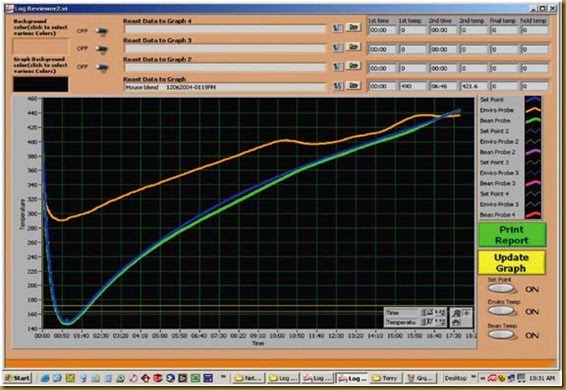The image size is (566, 390).
Task: Click the Update Graph button
Action: click(512, 263)
